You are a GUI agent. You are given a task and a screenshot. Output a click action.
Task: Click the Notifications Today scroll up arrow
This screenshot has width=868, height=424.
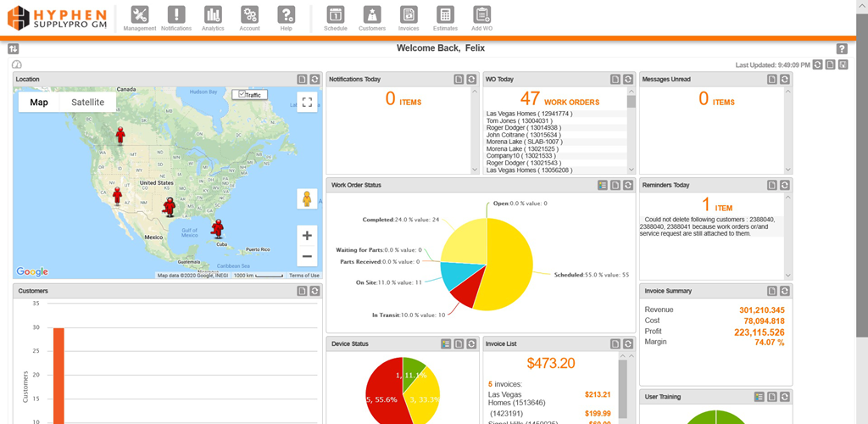point(475,92)
